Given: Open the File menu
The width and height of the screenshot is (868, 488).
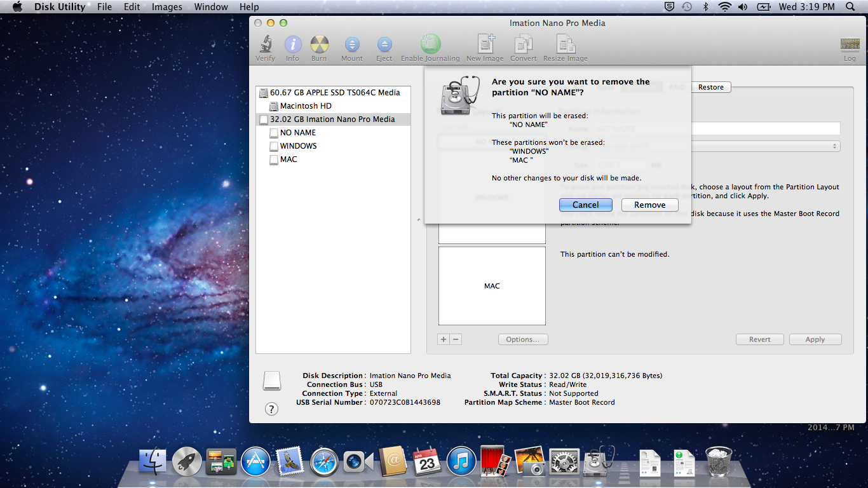Looking at the screenshot, I should pyautogui.click(x=105, y=7).
